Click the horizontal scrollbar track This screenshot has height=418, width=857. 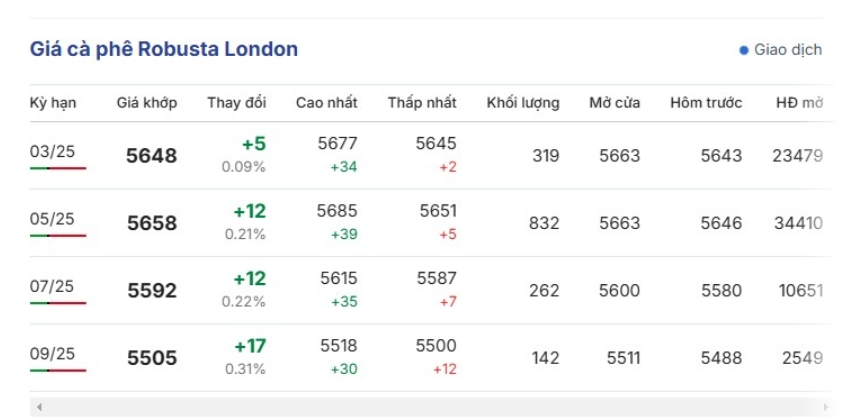point(430,407)
